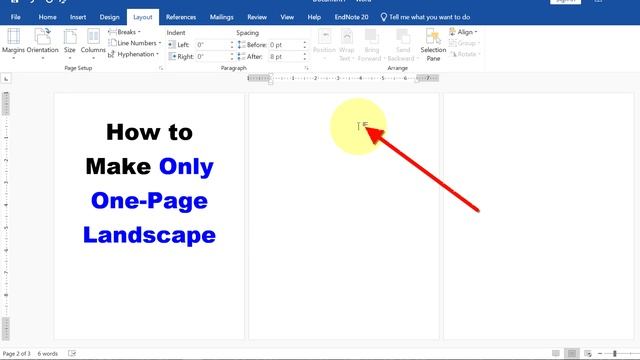Click the vertical ruler on the left
Image resolution: width=640 pixels, height=360 pixels.
[x=6, y=216]
